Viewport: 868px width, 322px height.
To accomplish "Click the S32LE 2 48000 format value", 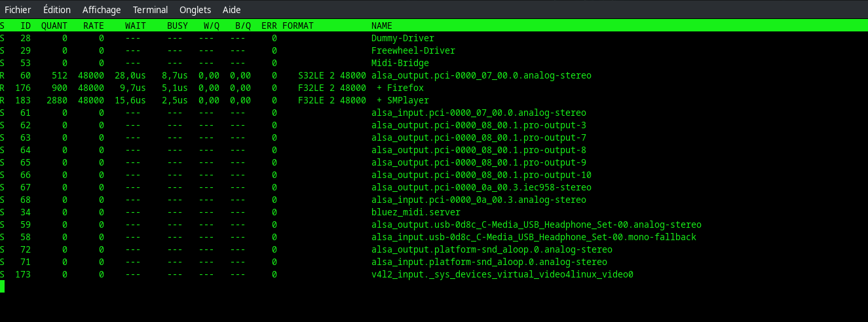I will click(332, 76).
